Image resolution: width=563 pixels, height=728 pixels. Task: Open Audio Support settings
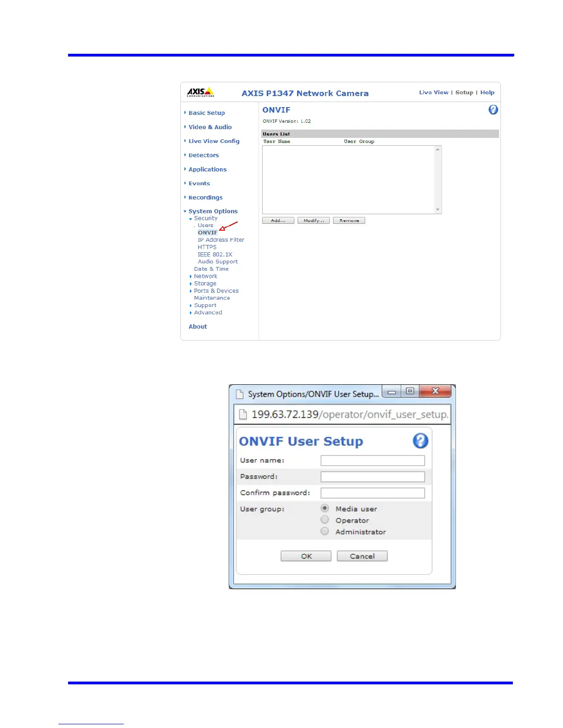point(218,262)
